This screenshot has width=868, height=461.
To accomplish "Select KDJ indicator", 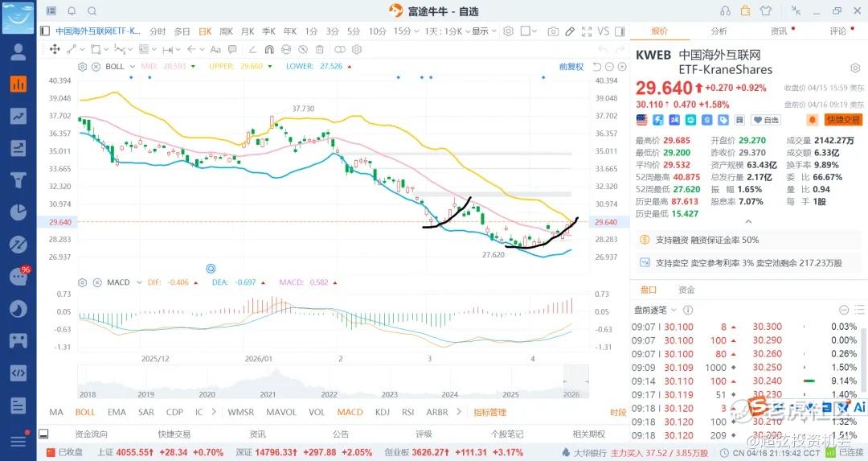I will [x=383, y=412].
